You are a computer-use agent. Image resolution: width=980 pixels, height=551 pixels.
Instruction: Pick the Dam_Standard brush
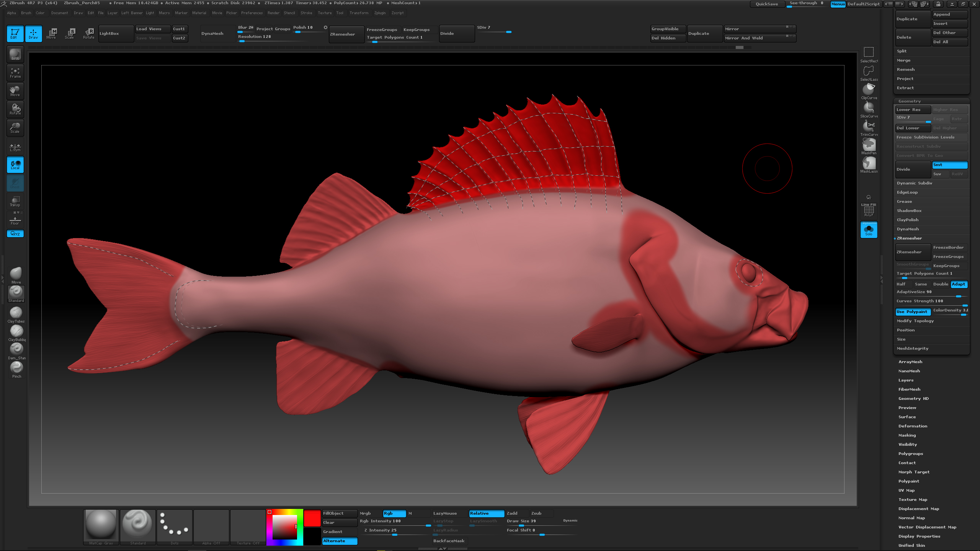pyautogui.click(x=16, y=351)
